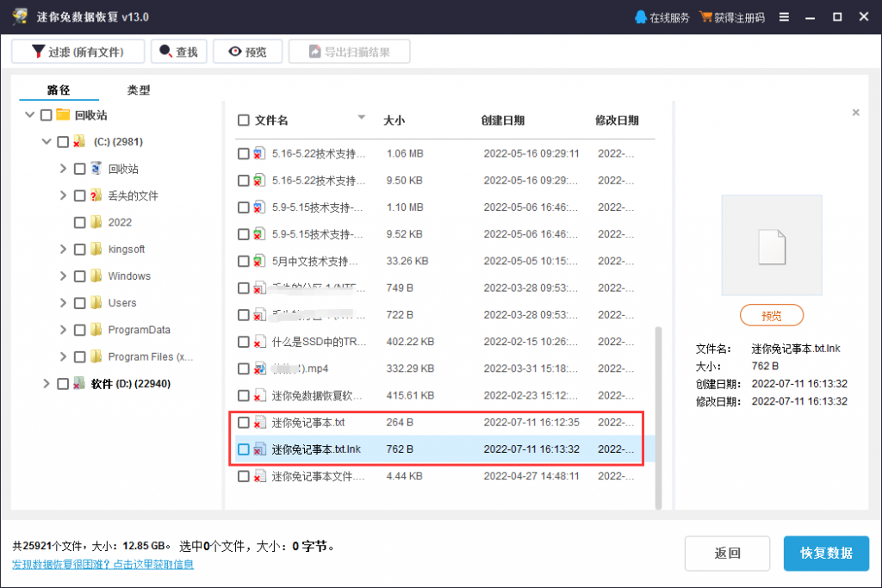
Task: Click the search magnifier icon
Action: [166, 51]
